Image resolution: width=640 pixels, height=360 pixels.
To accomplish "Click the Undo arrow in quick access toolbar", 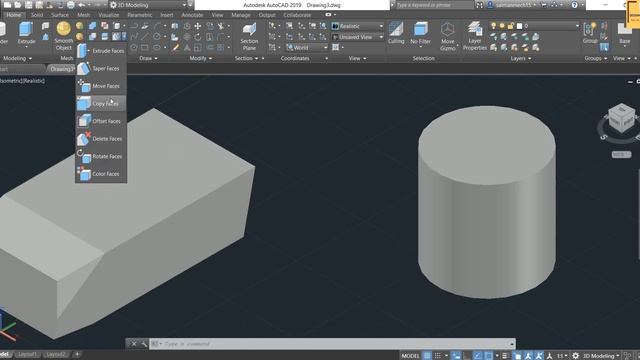I will [81, 5].
